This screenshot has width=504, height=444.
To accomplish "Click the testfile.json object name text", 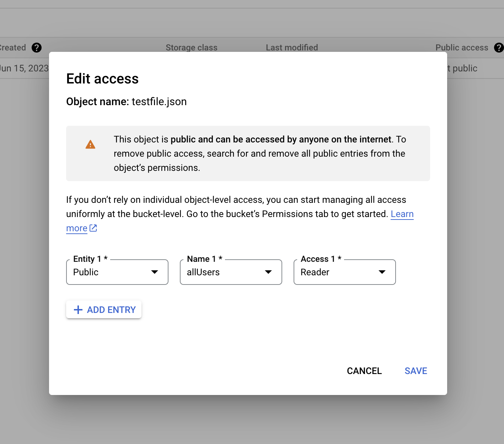I will [159, 102].
